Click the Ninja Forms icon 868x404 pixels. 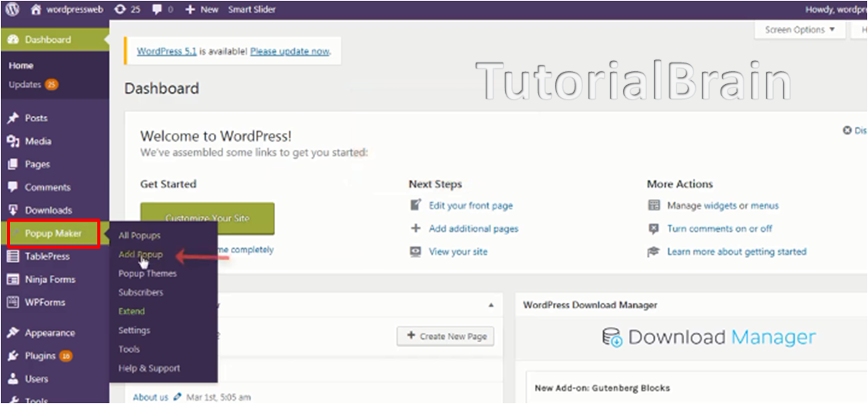coord(13,280)
